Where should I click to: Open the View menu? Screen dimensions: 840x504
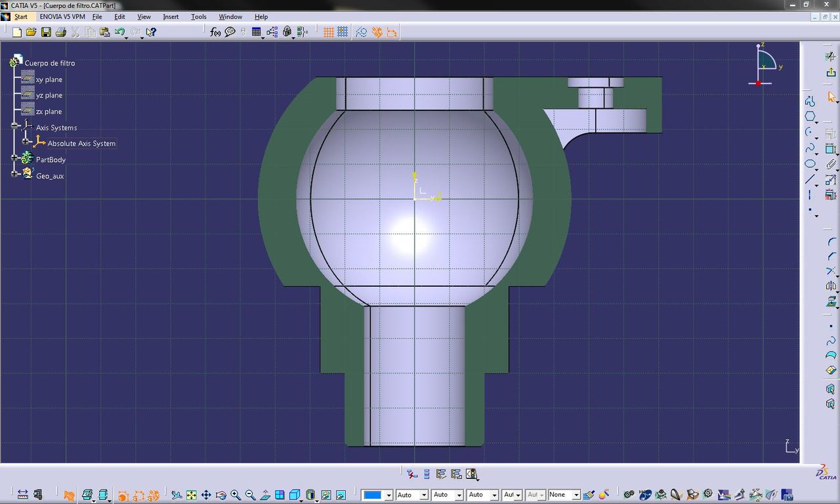coord(144,16)
